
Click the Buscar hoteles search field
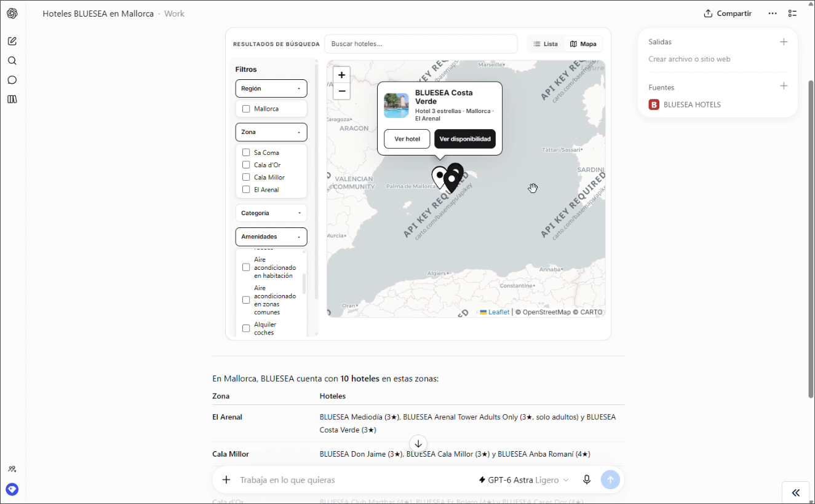(x=421, y=44)
